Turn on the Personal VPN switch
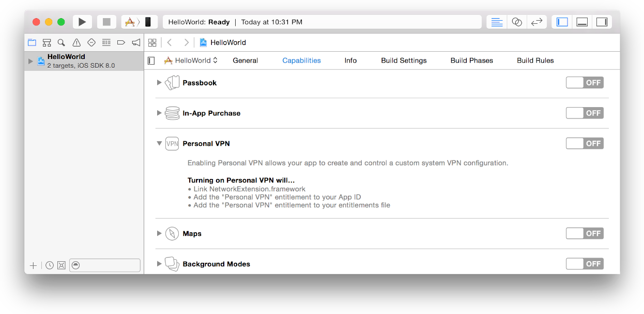Image resolution: width=644 pixels, height=314 pixels. pos(585,143)
